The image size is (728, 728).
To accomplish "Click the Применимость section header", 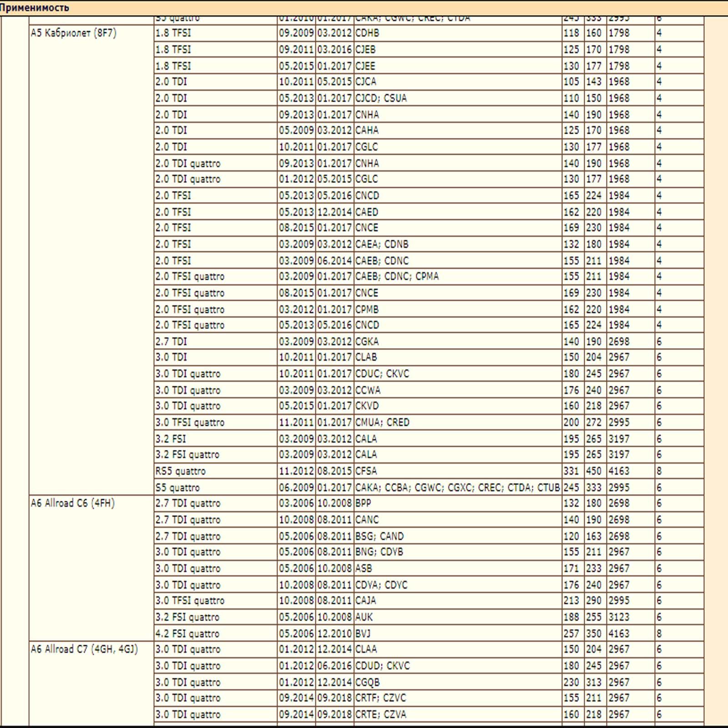I will click(x=364, y=8).
